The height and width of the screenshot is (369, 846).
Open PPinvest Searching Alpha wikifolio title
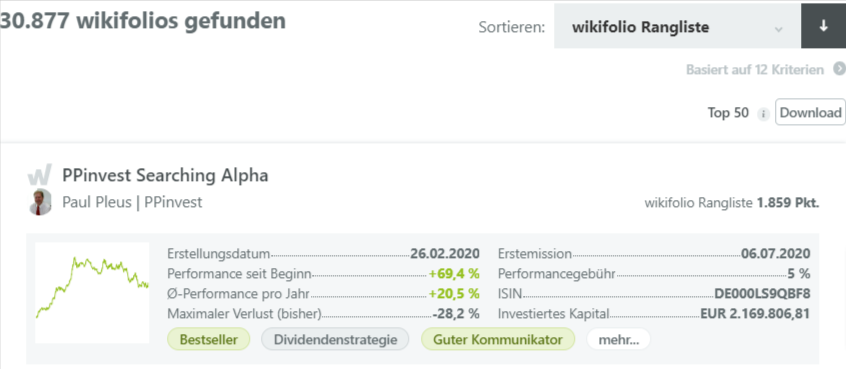point(165,175)
